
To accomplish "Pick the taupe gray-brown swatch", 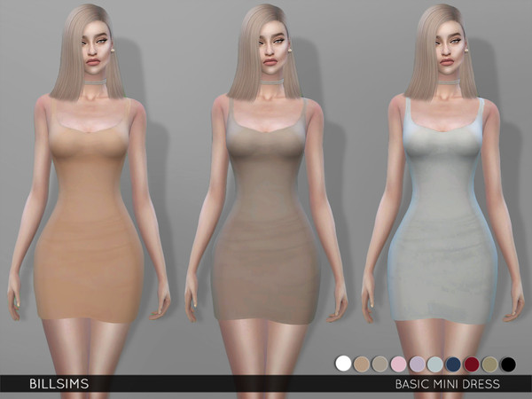I will pos(379,364).
